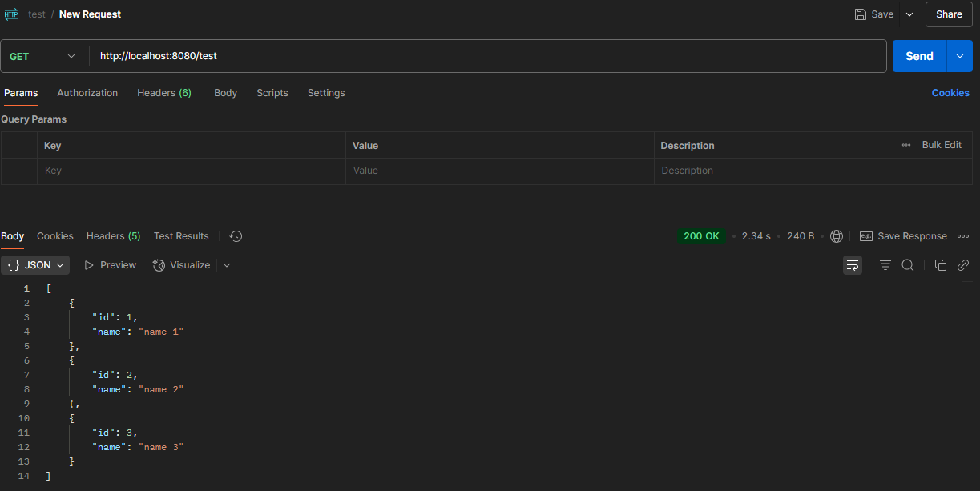
Task: Click the 2.34 s response time
Action: [756, 236]
